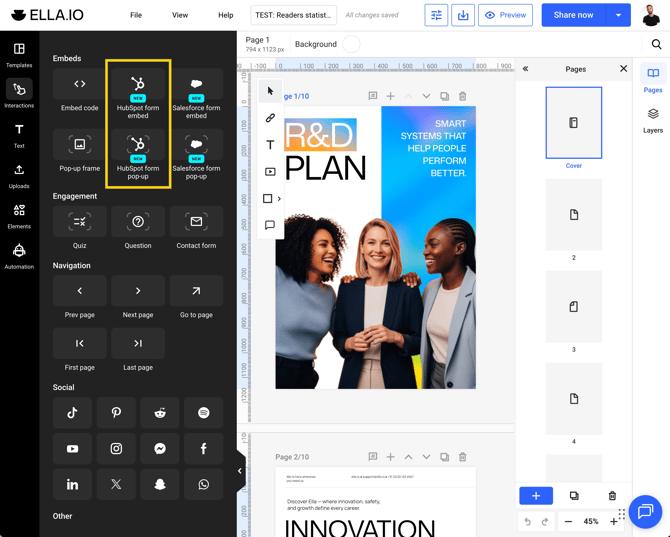Insert an Embed code element
Viewport: 670px width, 537px height.
pyautogui.click(x=79, y=84)
